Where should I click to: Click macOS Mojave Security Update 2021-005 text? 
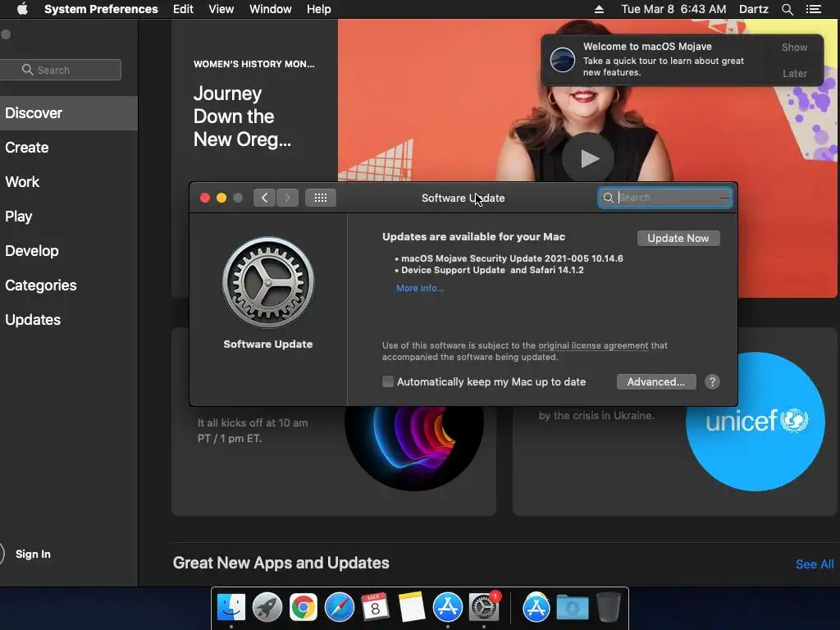click(512, 258)
